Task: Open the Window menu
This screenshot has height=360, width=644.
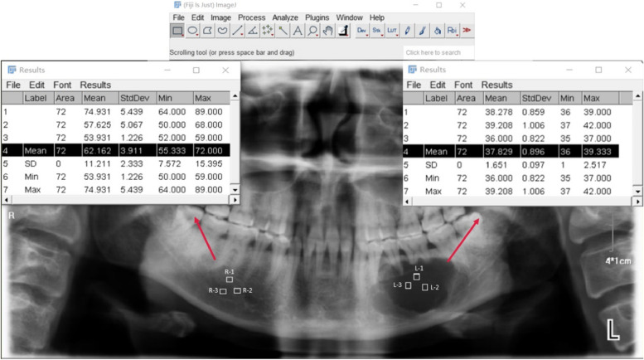Action: click(349, 17)
